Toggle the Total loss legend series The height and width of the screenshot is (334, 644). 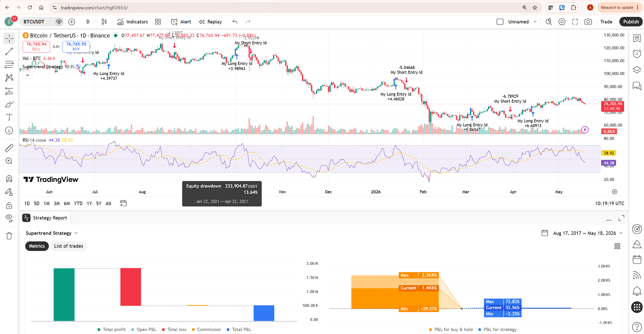(174, 330)
